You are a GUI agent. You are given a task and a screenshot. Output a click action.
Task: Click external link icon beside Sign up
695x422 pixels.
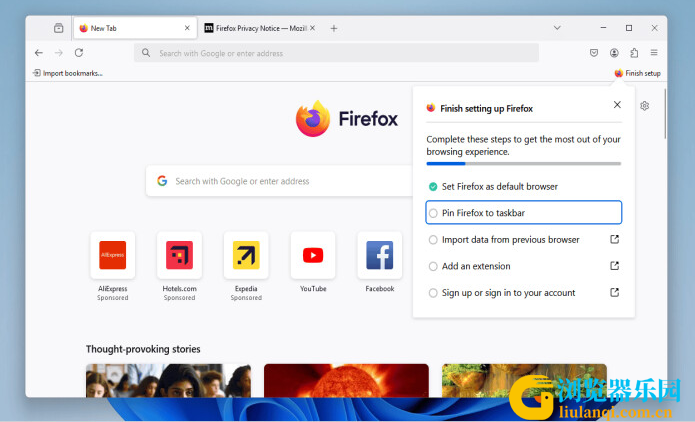pyautogui.click(x=614, y=293)
